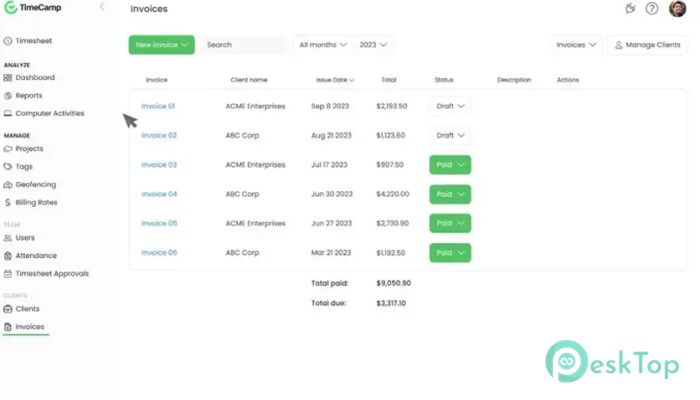Select the Sep 8 2023 date cell
The width and height of the screenshot is (700, 400).
(330, 106)
